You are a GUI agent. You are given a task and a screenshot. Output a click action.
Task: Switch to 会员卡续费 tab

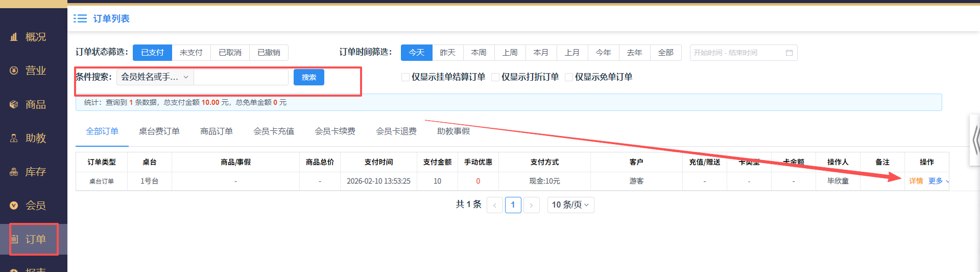click(x=335, y=131)
